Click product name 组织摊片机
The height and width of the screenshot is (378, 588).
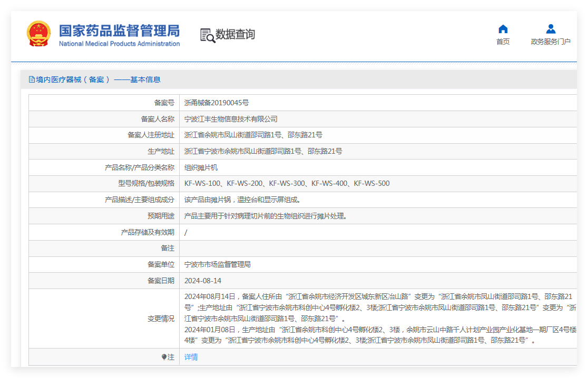(x=201, y=167)
